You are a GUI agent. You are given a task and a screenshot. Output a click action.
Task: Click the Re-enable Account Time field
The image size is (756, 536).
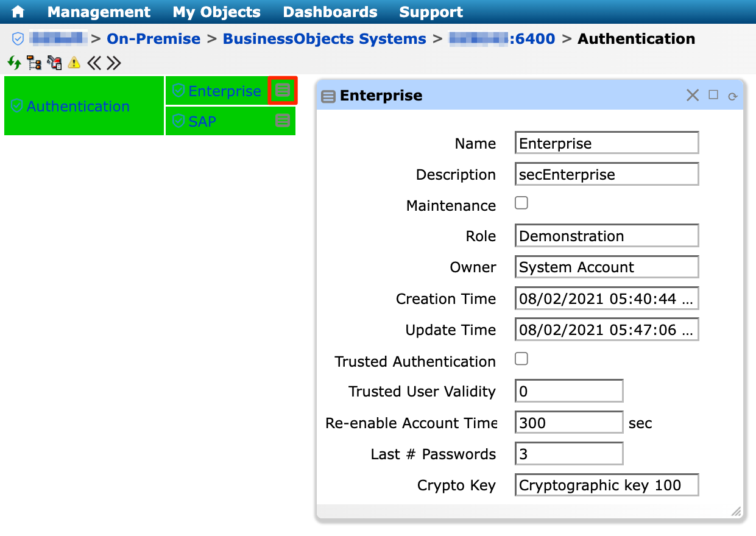(568, 423)
